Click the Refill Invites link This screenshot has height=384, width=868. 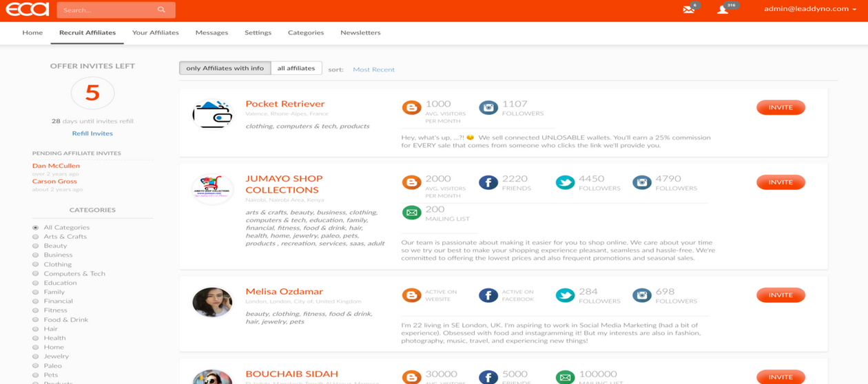click(92, 134)
